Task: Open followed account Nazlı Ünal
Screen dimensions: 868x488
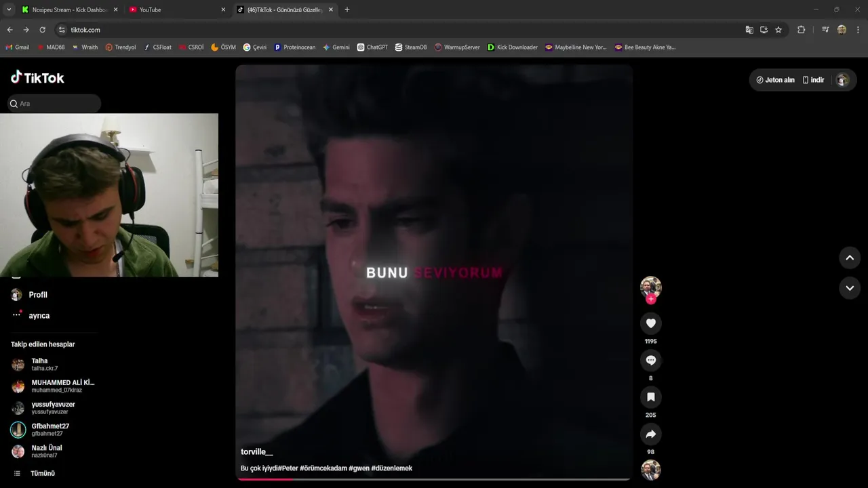Action: coord(53,451)
